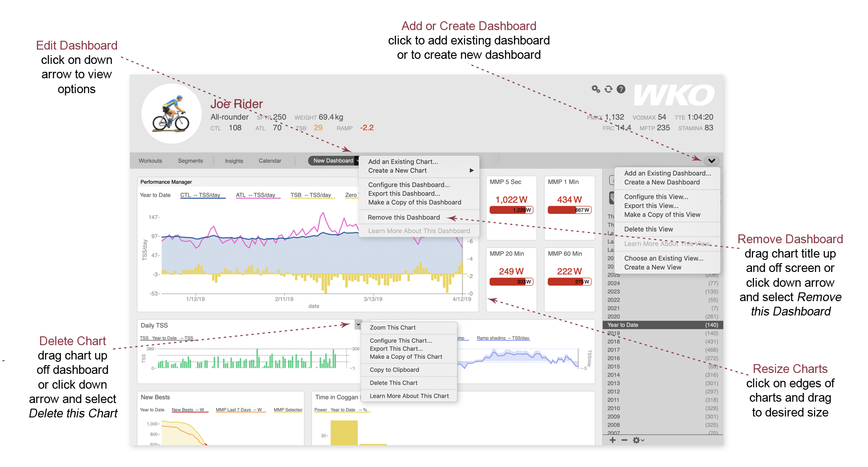Click the TSB -- TSS/day legend link

[313, 195]
